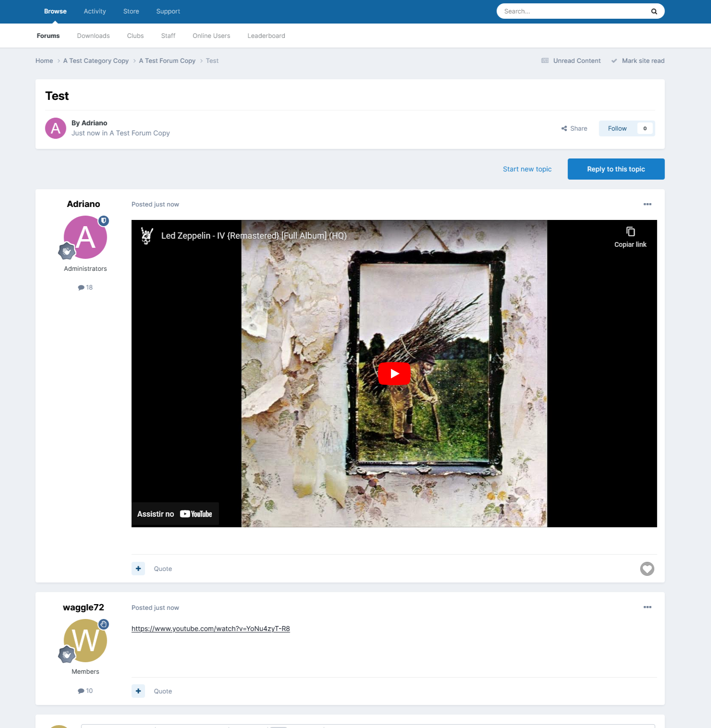Screen dimensions: 711x728
Task: Open A Test Forum Copy breadcrumb
Action: click(167, 61)
